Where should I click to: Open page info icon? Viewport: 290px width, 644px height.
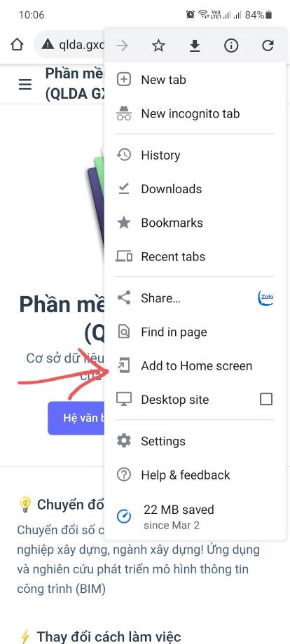[231, 45]
